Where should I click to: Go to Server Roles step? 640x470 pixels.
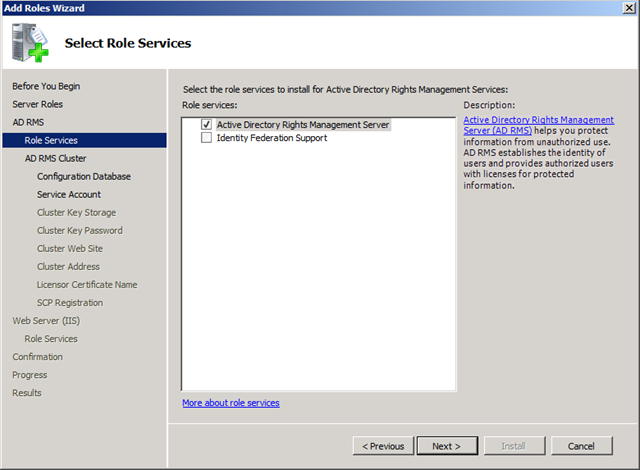[38, 104]
